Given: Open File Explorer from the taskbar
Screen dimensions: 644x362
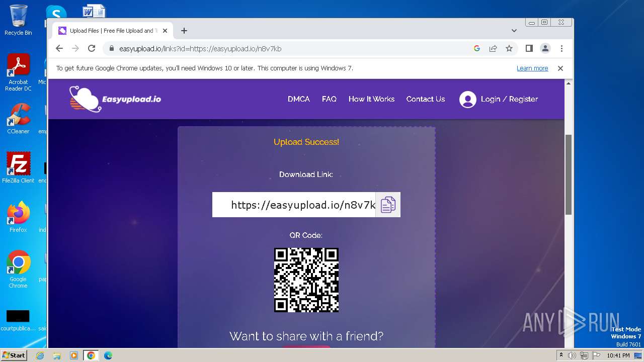Looking at the screenshot, I should (x=57, y=355).
